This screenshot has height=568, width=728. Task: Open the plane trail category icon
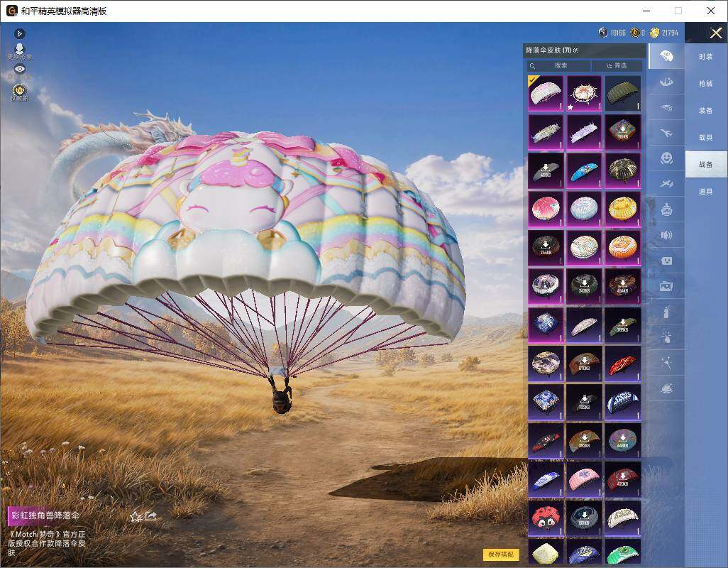[667, 184]
